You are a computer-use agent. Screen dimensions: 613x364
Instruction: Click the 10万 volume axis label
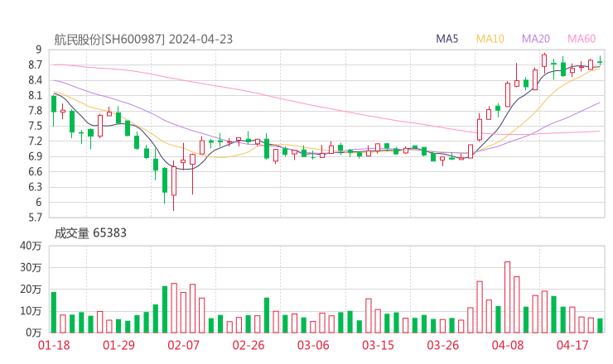[31, 311]
